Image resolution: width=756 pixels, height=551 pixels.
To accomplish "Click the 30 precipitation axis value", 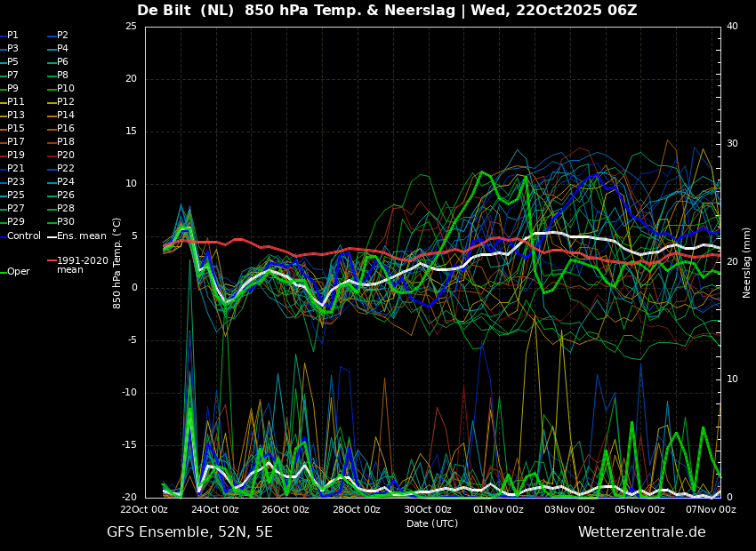I will pyautogui.click(x=732, y=144).
